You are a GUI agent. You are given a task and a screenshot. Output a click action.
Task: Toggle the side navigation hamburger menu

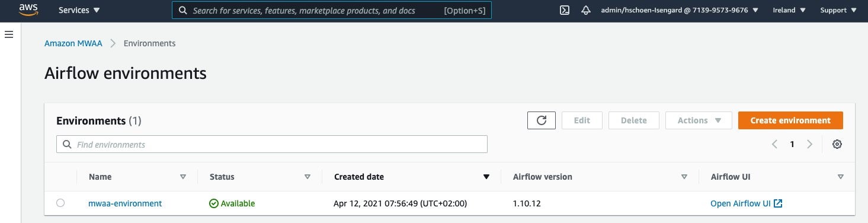pos(9,35)
